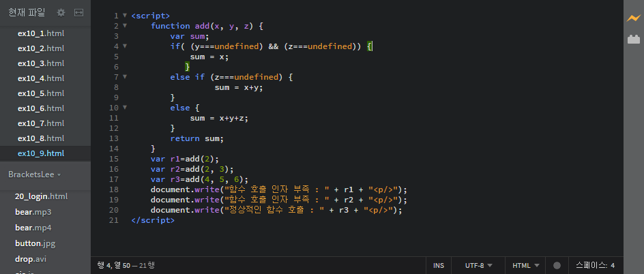Open Extension Manager brick icon

click(x=633, y=40)
